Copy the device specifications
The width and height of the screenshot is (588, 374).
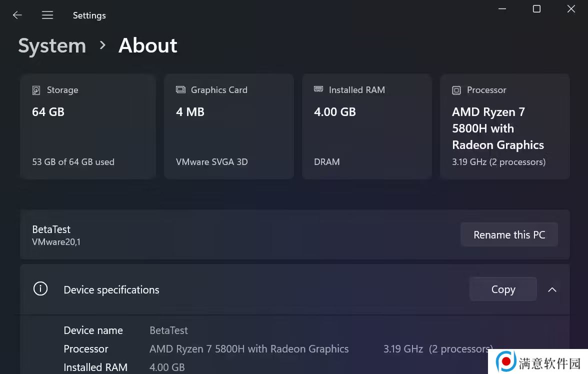[503, 289]
